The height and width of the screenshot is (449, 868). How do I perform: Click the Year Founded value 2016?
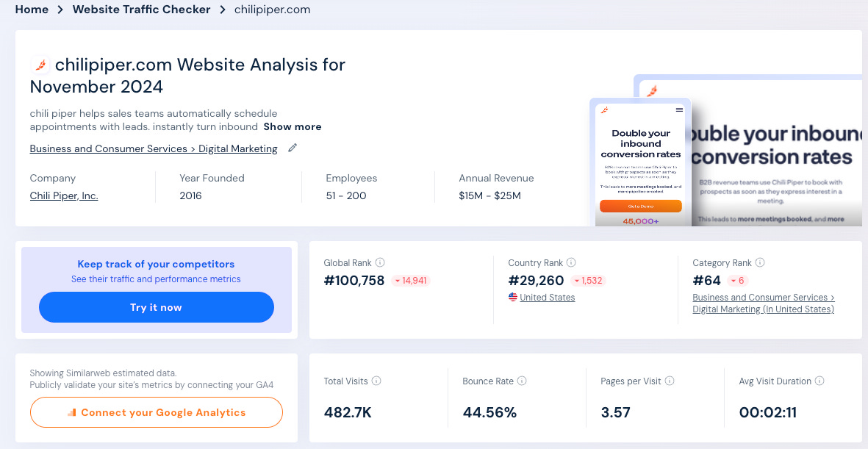(190, 195)
